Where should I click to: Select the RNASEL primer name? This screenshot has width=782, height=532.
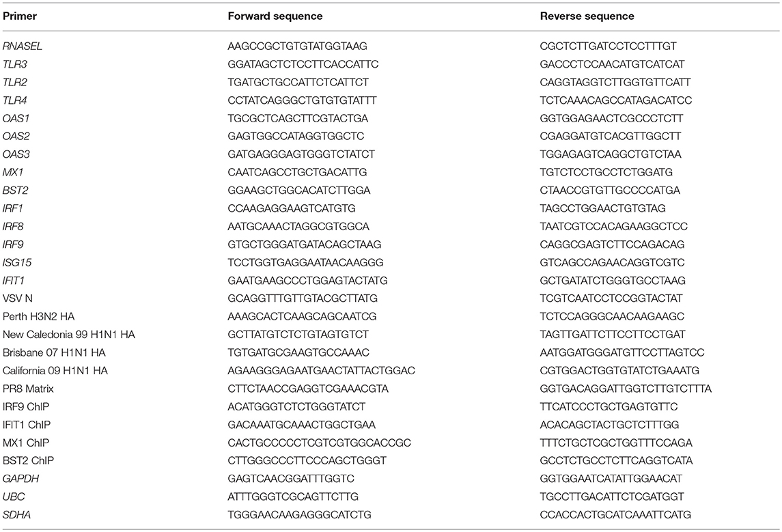(23, 46)
